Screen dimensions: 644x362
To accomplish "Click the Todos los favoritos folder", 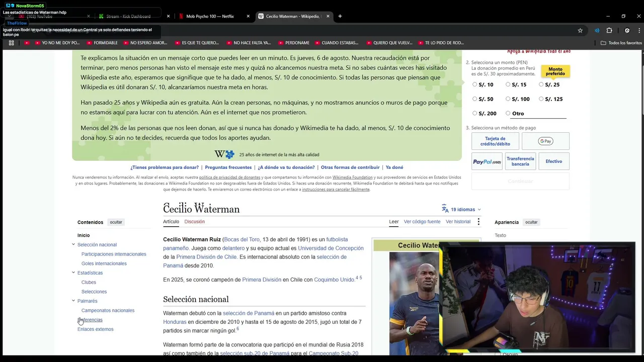I will coord(621,43).
